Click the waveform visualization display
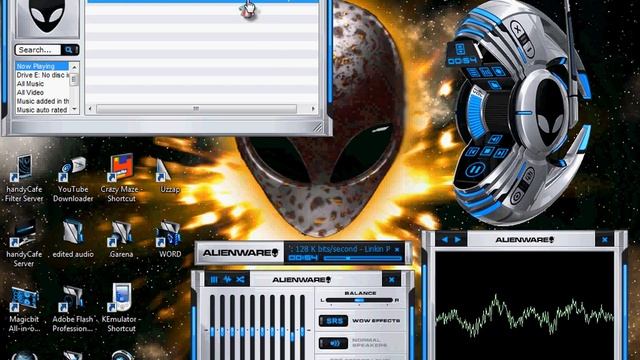The image size is (640, 360). (x=524, y=306)
